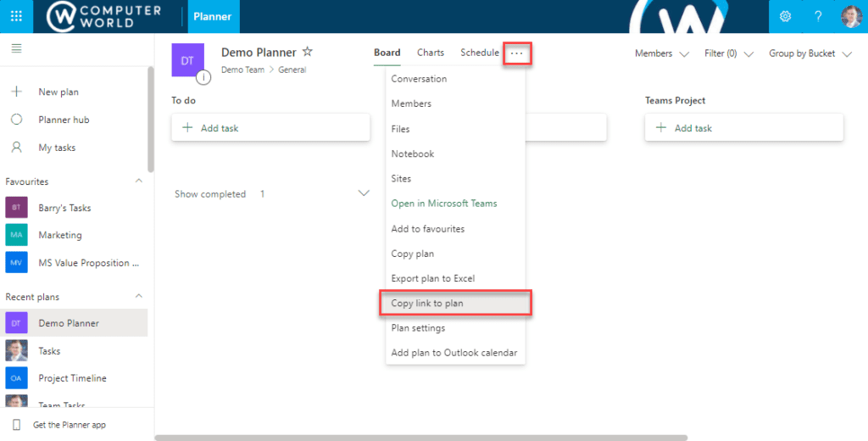
Task: Select Files menu entry
Action: click(455, 129)
